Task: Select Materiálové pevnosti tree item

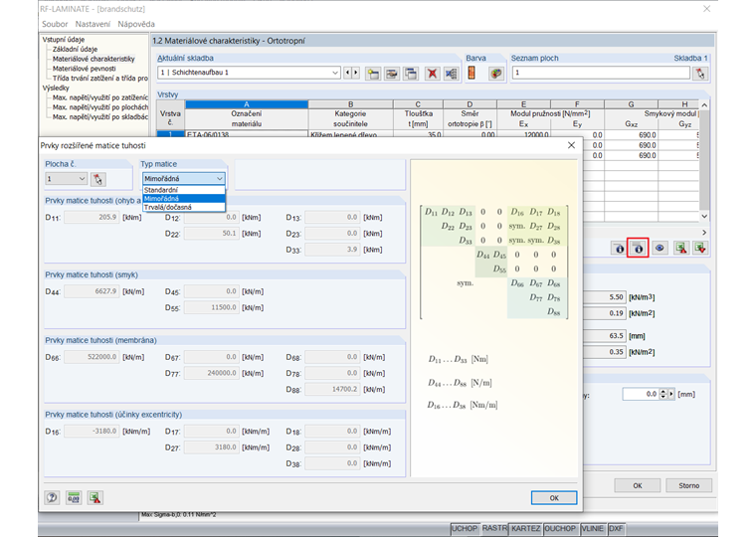Action: click(84, 69)
